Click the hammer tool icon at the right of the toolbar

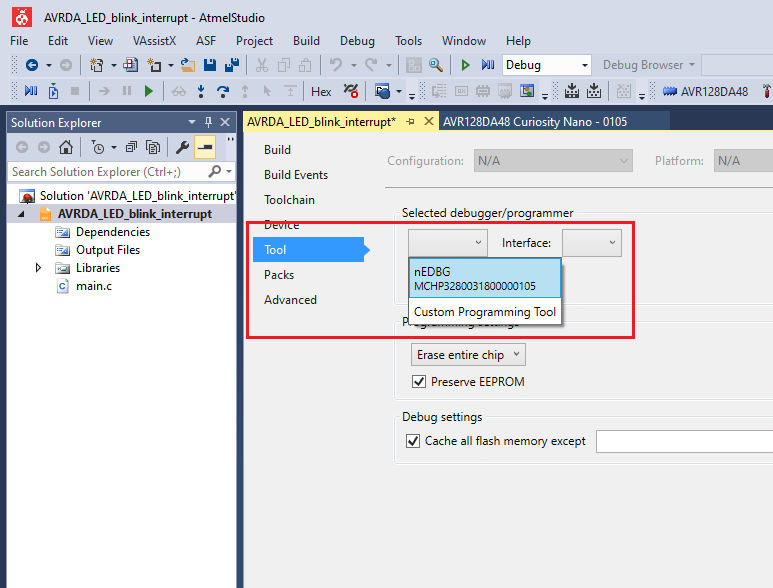tap(767, 91)
